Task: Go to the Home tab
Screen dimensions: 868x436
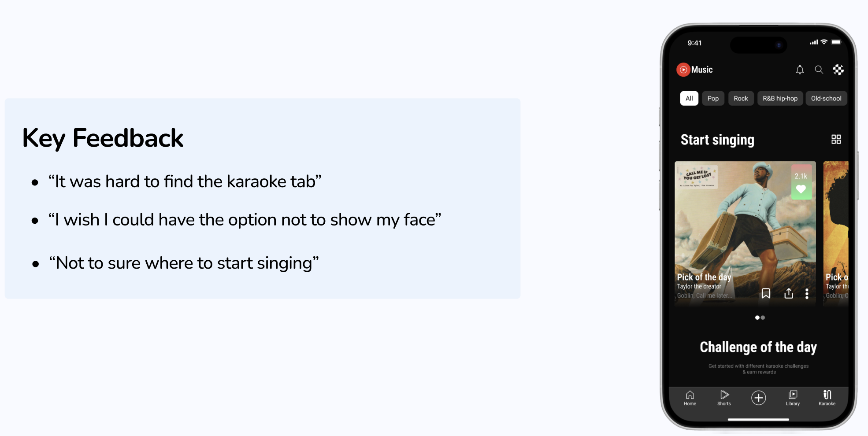Action: (x=690, y=398)
